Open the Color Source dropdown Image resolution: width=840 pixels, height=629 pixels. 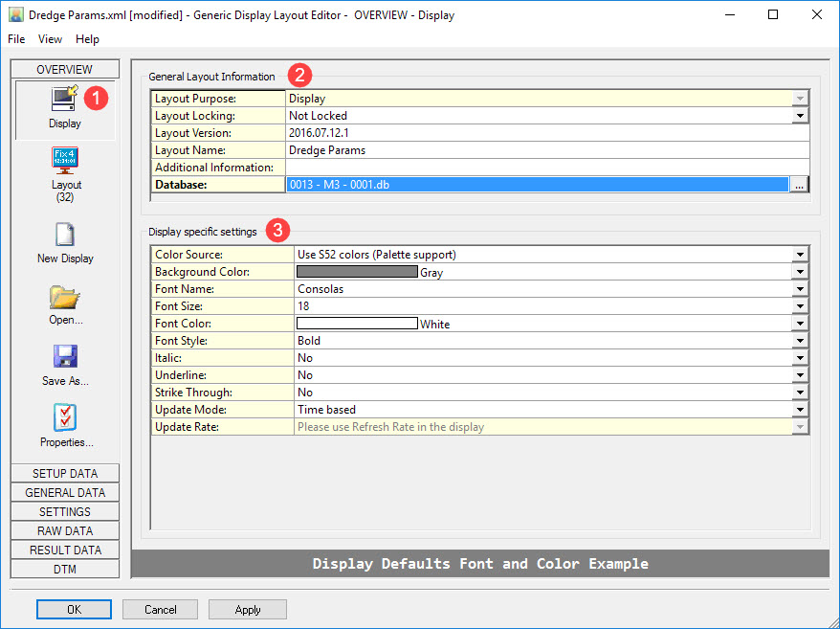[799, 255]
